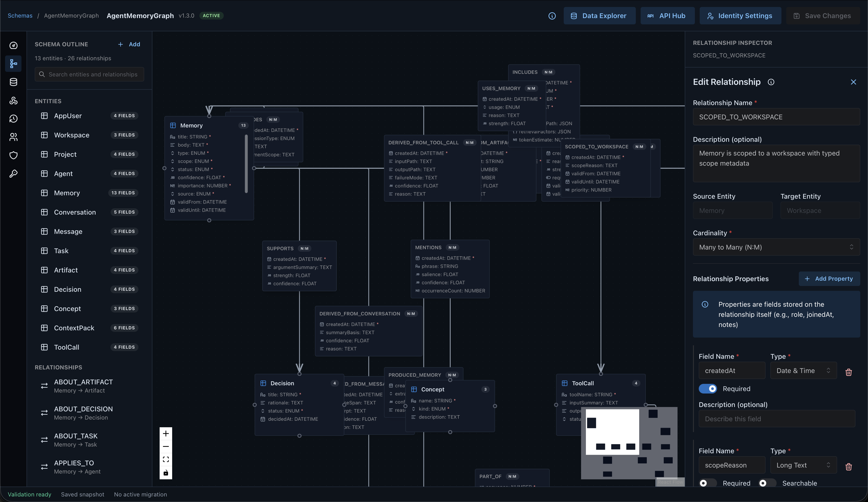Click the scopeReason field name input

click(x=732, y=465)
